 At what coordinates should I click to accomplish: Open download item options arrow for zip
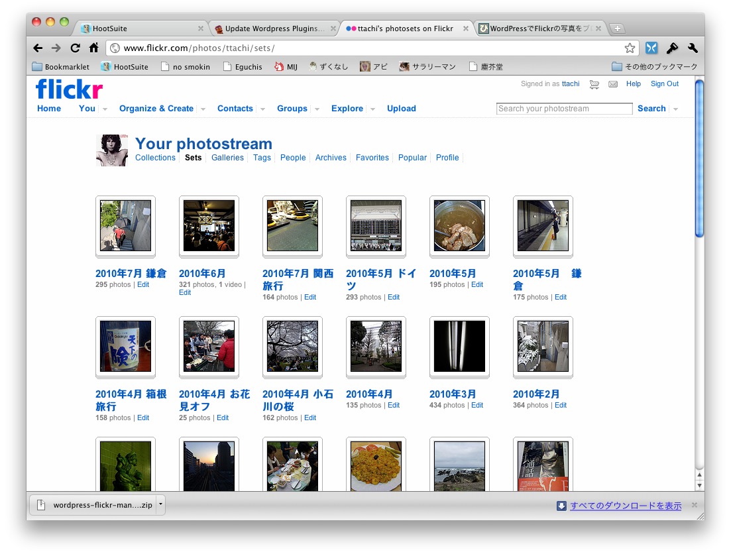point(160,505)
